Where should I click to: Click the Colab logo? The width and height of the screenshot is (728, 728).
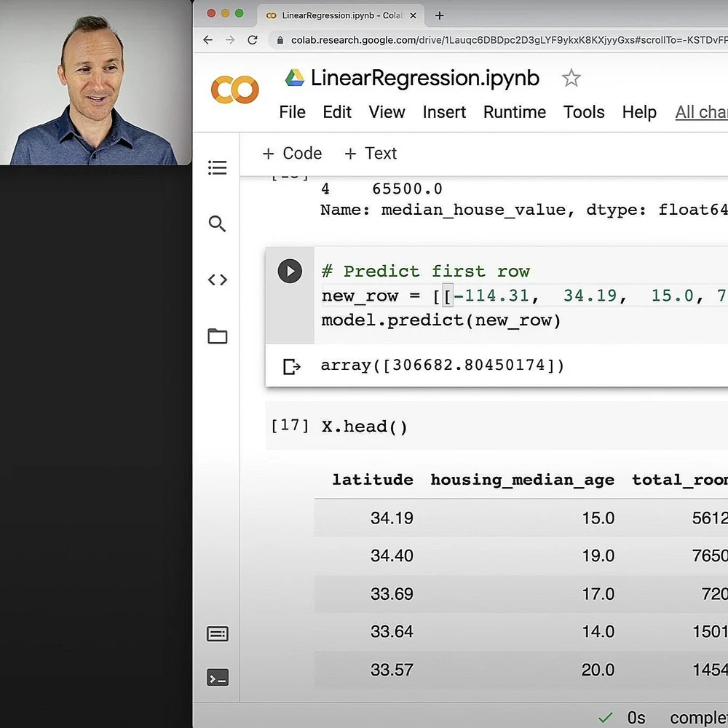point(234,89)
